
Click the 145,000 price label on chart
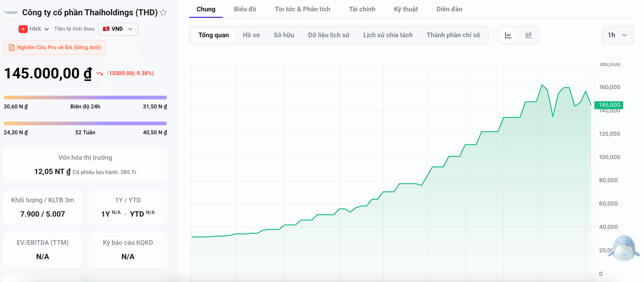(609, 105)
